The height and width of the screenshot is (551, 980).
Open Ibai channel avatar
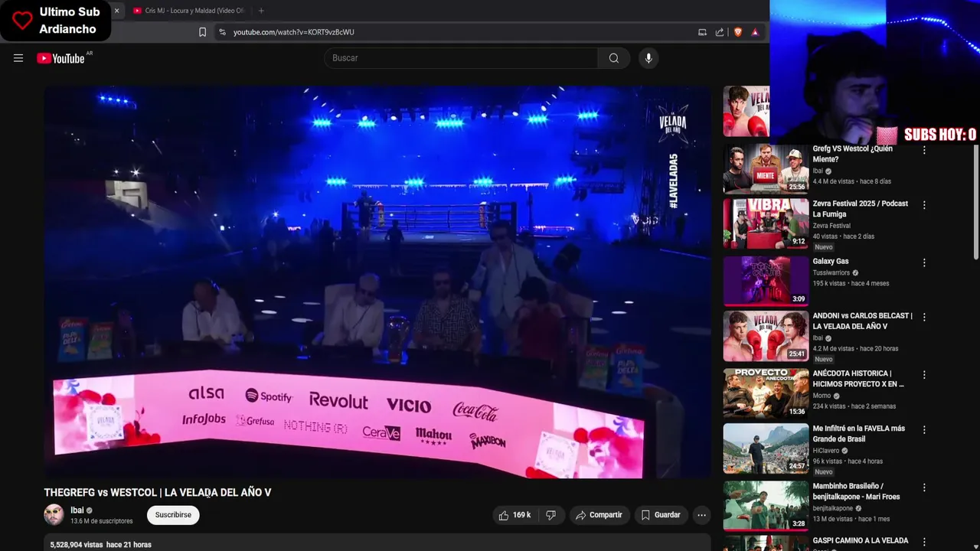[54, 515]
